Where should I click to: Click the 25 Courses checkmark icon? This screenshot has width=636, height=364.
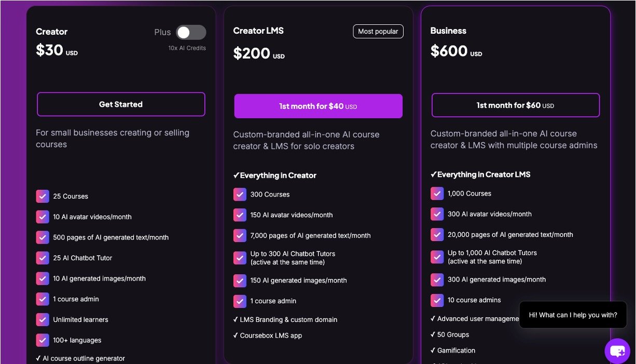pyautogui.click(x=43, y=196)
